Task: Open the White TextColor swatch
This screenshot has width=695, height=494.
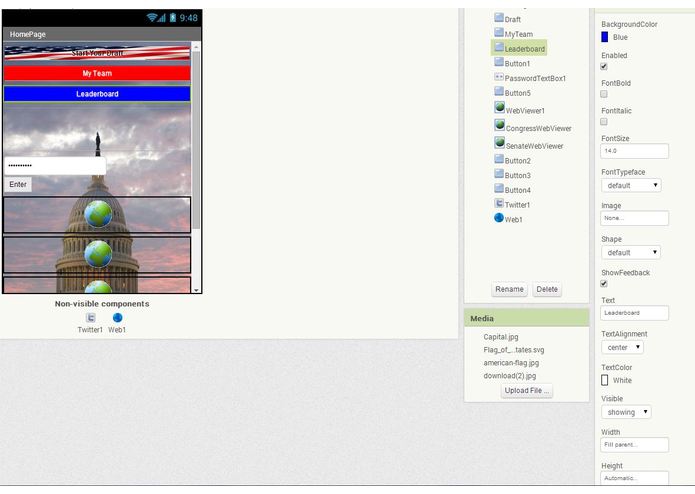Action: pyautogui.click(x=604, y=380)
